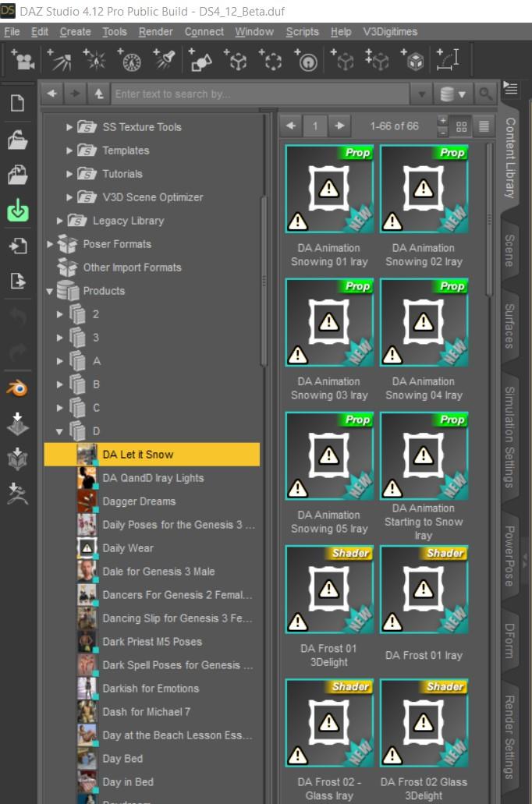Click the Import file icon
The width and height of the screenshot is (532, 804).
tap(17, 246)
